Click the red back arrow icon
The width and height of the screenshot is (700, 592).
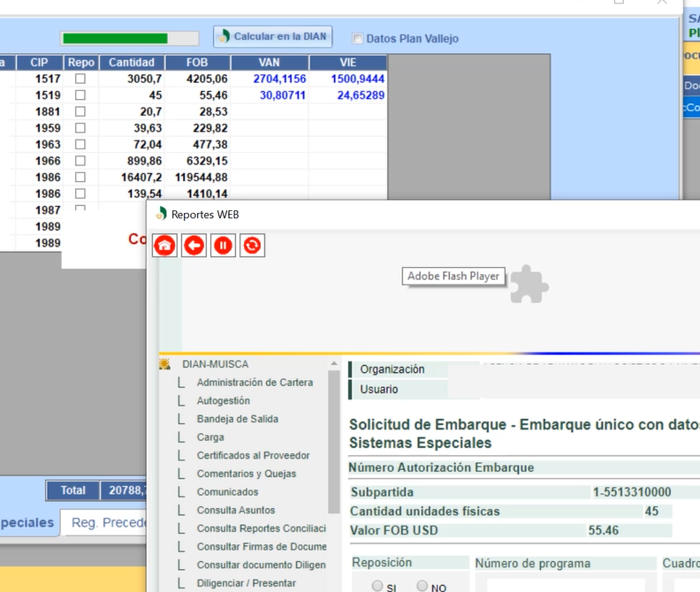point(194,246)
